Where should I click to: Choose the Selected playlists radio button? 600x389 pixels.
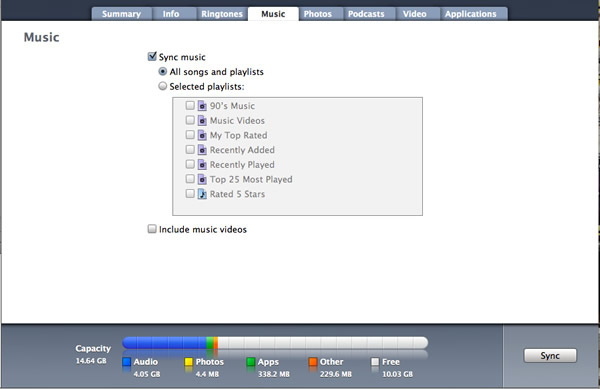coord(163,86)
